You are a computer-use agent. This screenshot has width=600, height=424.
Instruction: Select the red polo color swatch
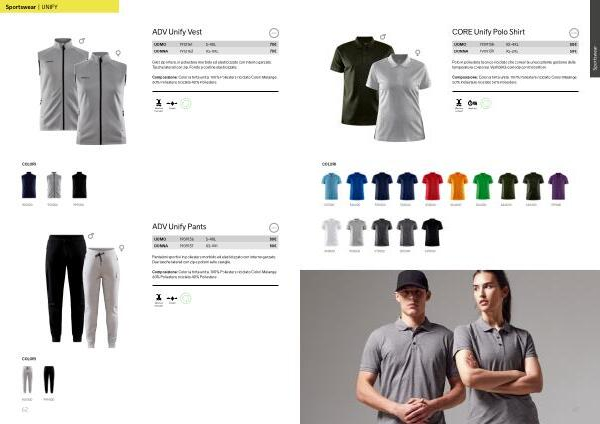coord(432,186)
